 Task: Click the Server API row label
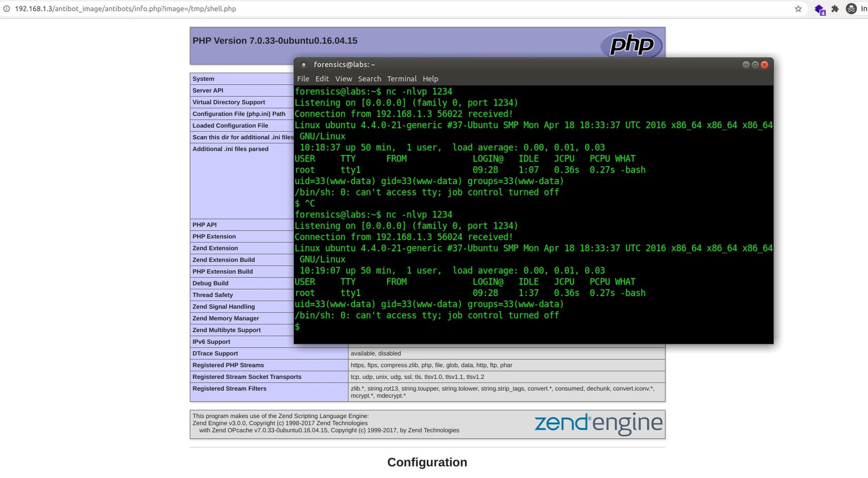point(208,90)
